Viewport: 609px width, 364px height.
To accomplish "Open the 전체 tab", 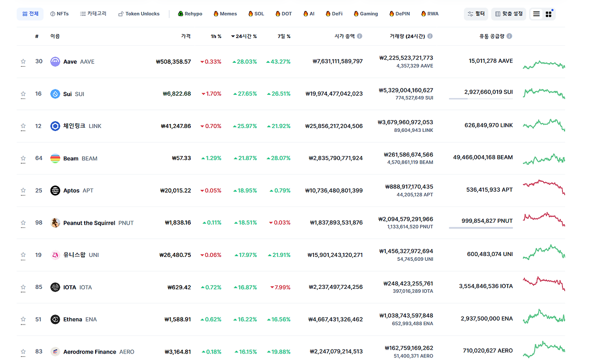I will click(30, 14).
